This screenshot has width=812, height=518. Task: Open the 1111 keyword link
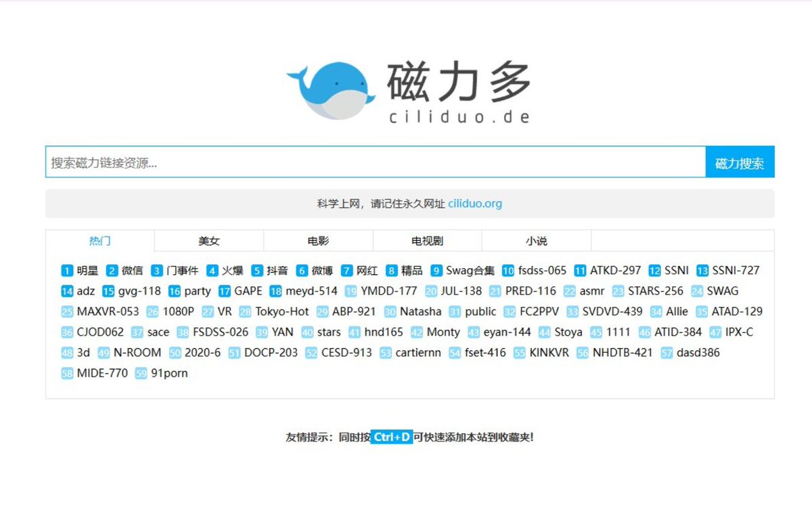coord(618,332)
